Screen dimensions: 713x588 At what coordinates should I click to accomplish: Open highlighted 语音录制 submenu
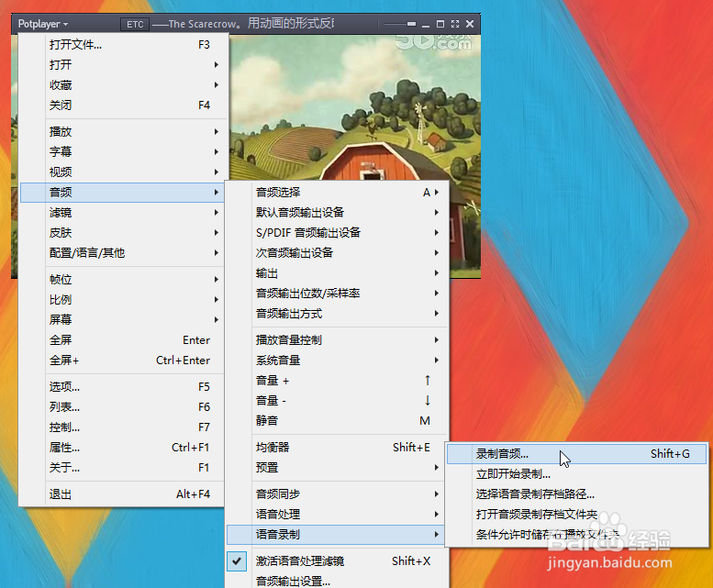click(337, 535)
